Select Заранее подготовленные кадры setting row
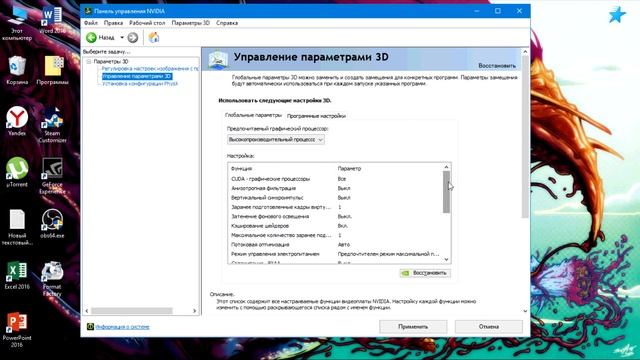The width and height of the screenshot is (640, 360). click(336, 207)
